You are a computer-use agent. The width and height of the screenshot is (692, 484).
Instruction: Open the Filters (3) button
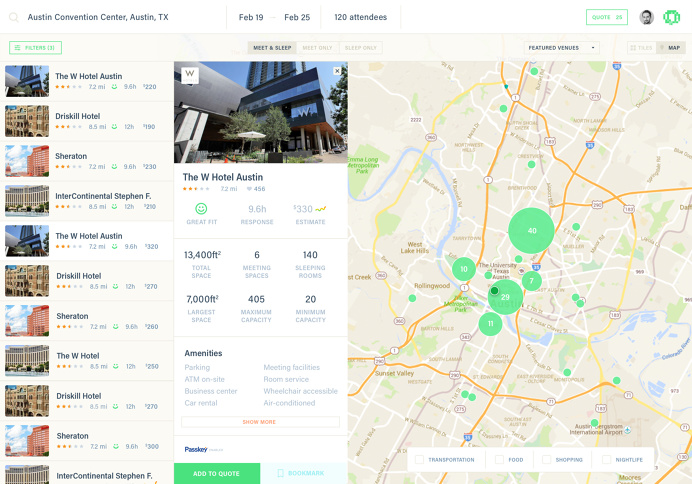tap(35, 48)
